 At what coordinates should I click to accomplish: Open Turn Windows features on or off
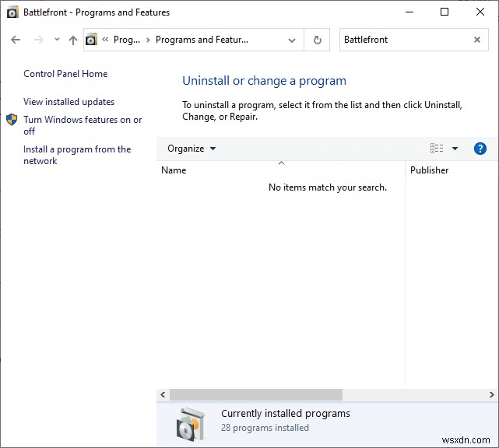83,125
